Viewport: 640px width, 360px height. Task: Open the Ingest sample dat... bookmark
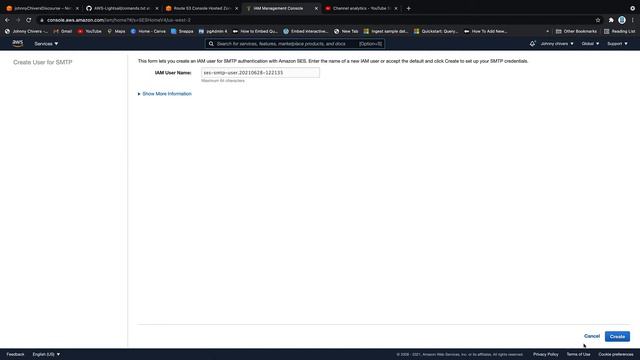(385, 31)
